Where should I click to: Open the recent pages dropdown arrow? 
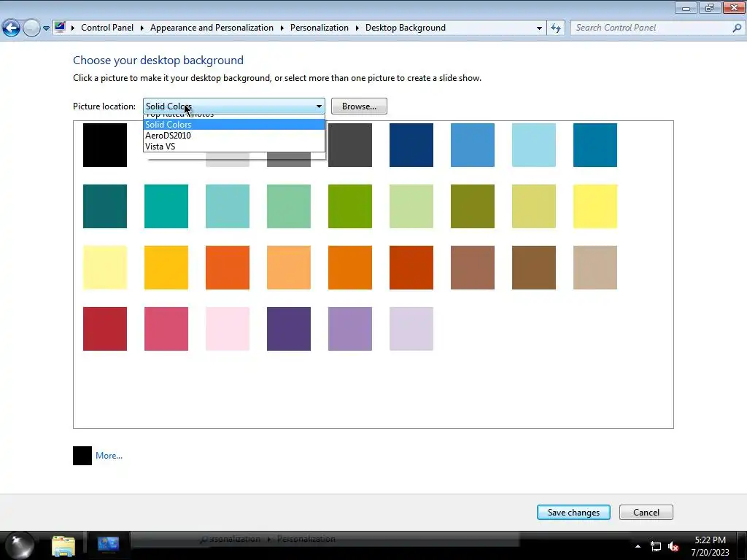coord(46,28)
